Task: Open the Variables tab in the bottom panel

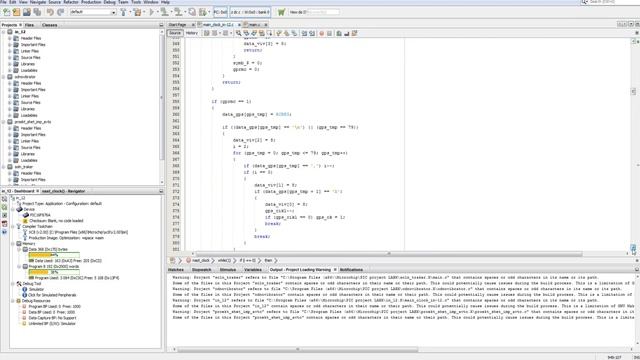Action: 253,270
